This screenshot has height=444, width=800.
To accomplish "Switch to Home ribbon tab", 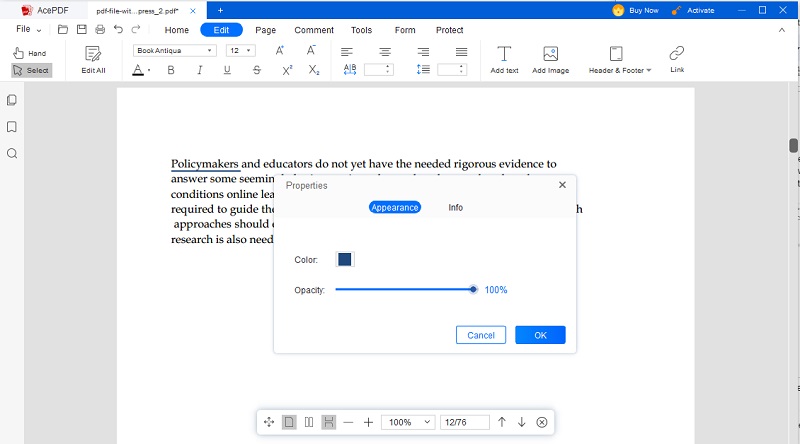I will click(x=177, y=30).
